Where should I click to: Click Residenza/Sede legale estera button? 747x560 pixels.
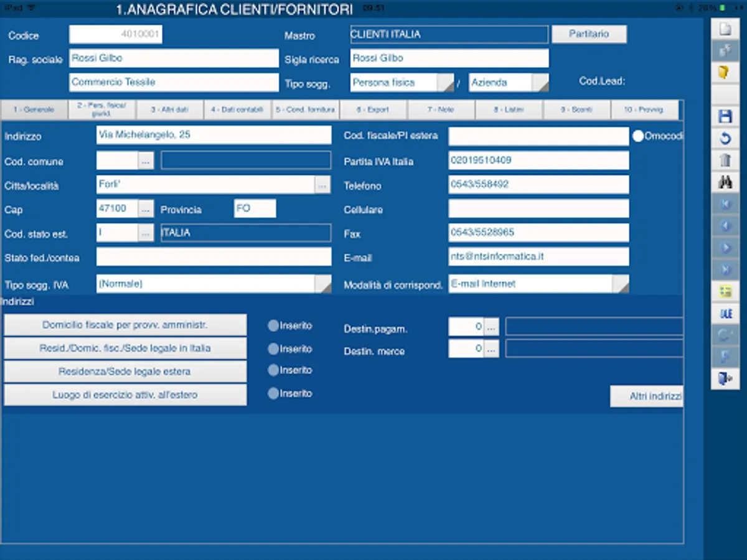125,371
